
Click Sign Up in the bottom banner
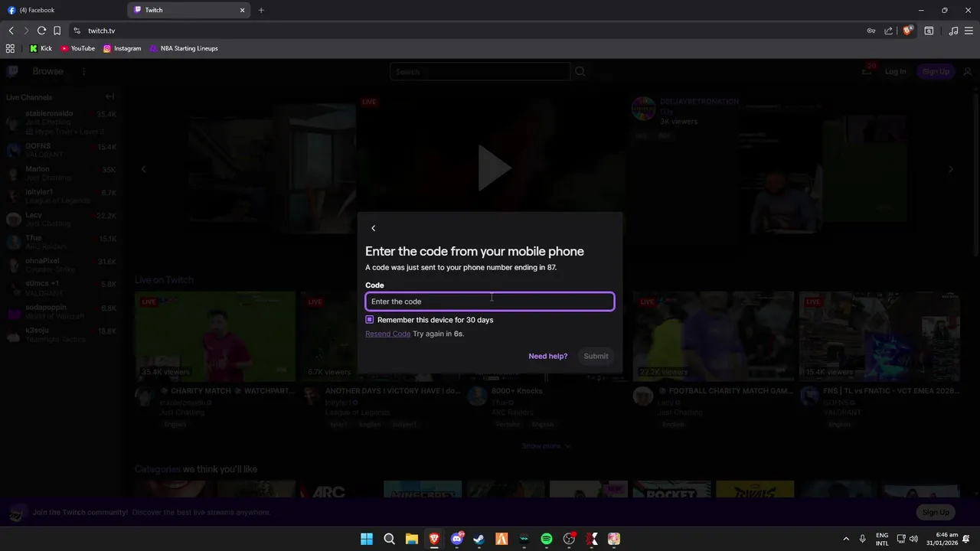(x=936, y=512)
